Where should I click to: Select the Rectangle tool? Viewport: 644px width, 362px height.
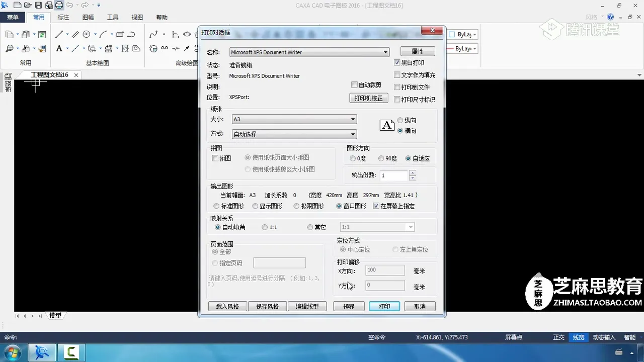pyautogui.click(x=119, y=34)
